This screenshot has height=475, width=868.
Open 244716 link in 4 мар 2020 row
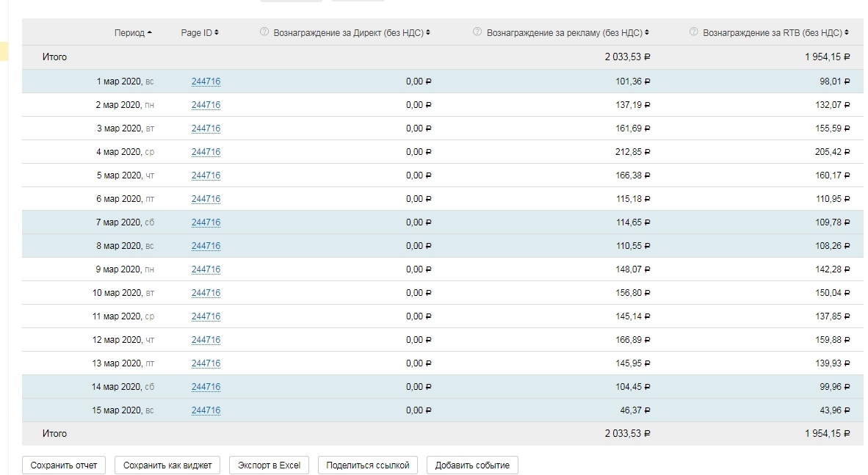point(206,152)
